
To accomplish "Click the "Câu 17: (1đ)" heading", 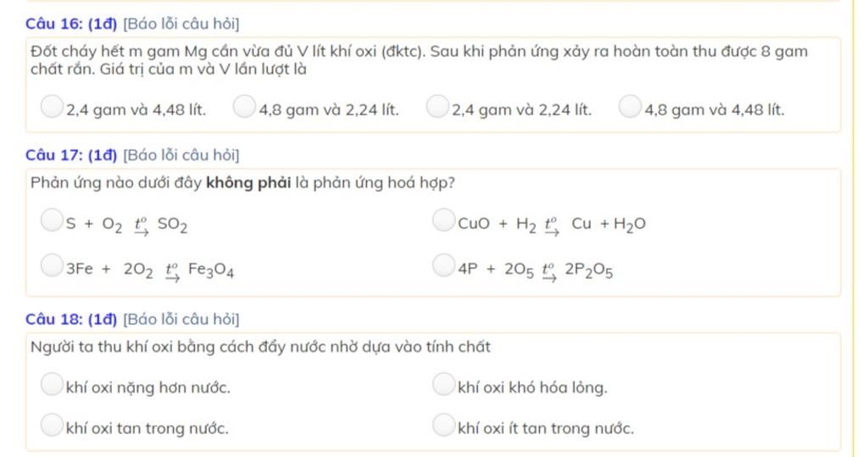I will point(70,155).
